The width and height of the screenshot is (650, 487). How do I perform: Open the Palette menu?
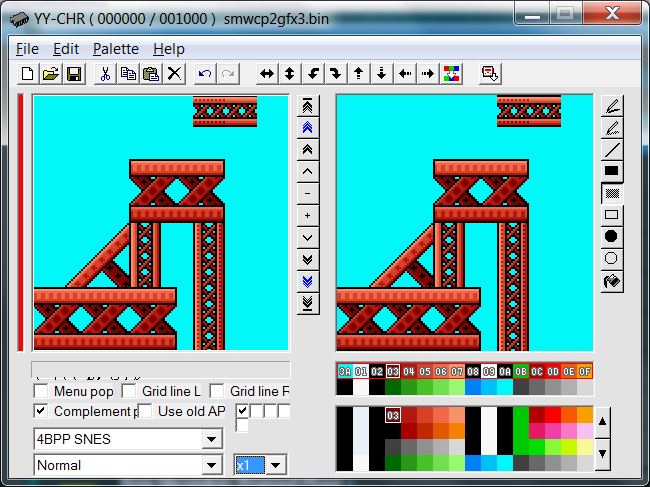116,49
